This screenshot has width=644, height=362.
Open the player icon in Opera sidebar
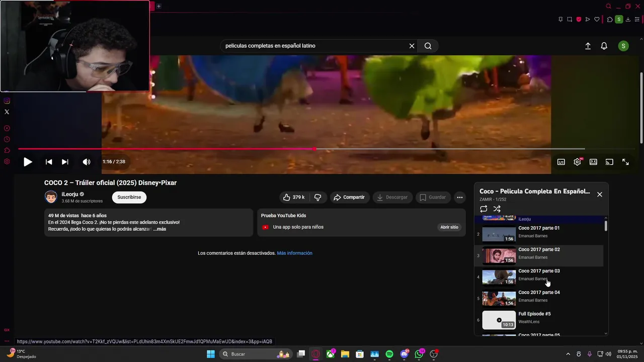click(7, 128)
